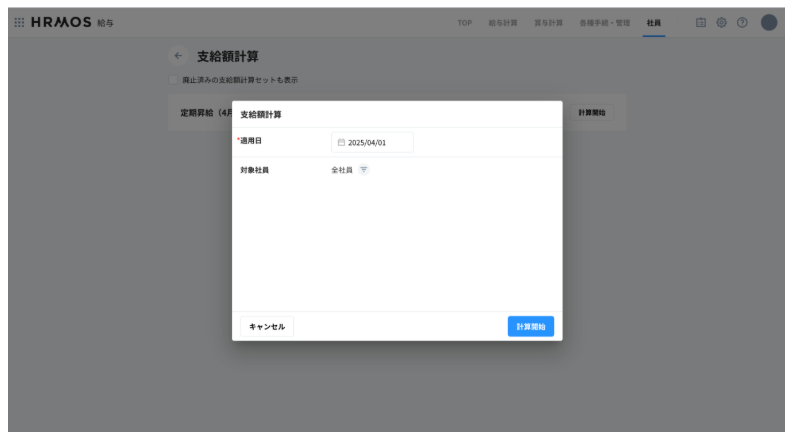Image resolution: width=797 pixels, height=439 pixels.
Task: Click the filter icon next to 全社員
Action: 364,170
